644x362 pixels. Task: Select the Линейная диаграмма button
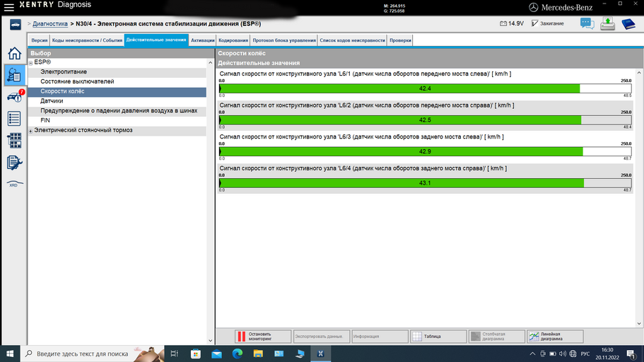click(555, 337)
